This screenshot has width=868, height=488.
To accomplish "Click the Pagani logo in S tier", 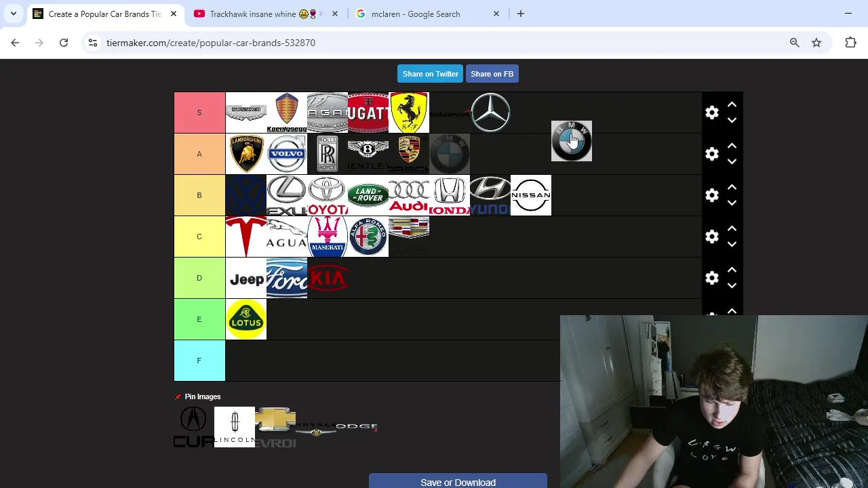I will point(327,113).
